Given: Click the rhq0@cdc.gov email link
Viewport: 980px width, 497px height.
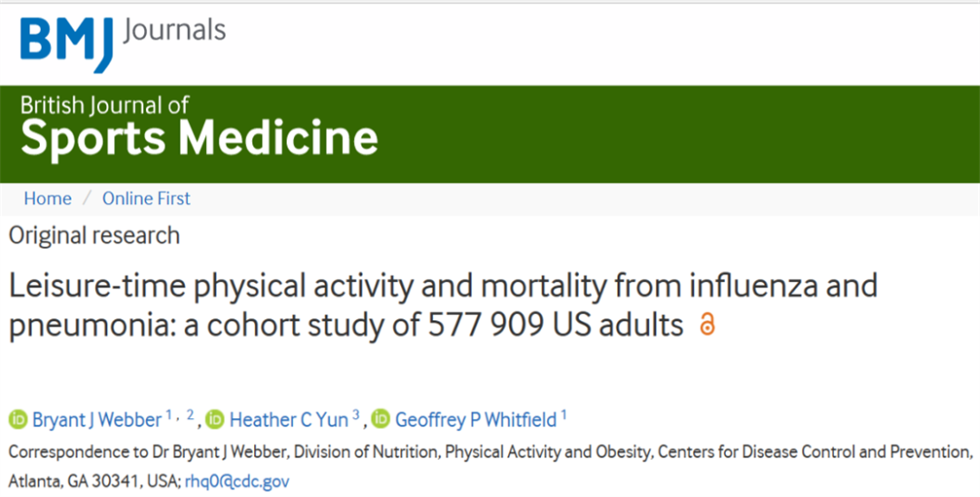Looking at the screenshot, I should (237, 481).
